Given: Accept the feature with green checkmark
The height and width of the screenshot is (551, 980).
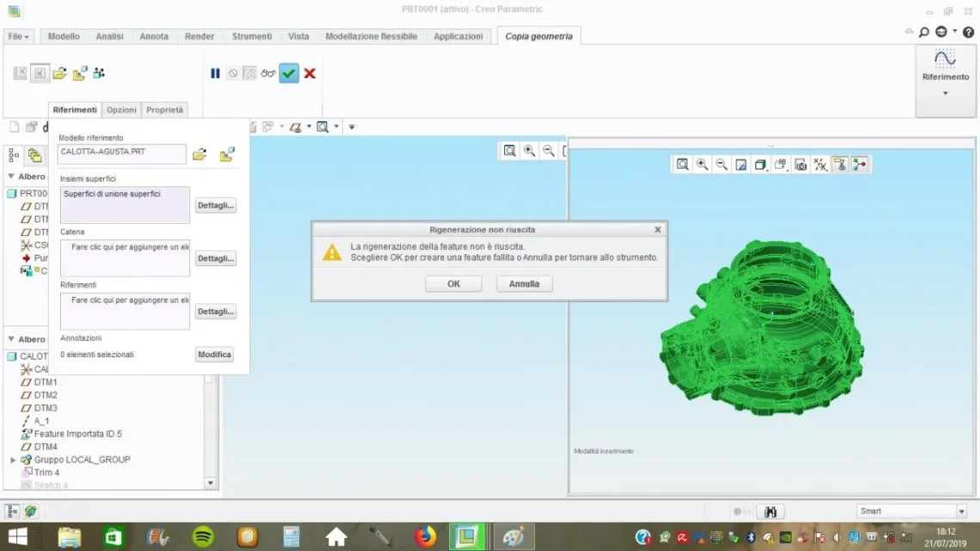Looking at the screenshot, I should tap(289, 74).
